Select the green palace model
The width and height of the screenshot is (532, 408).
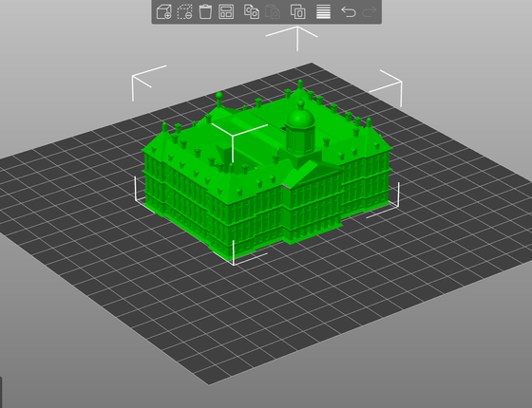pos(267,170)
